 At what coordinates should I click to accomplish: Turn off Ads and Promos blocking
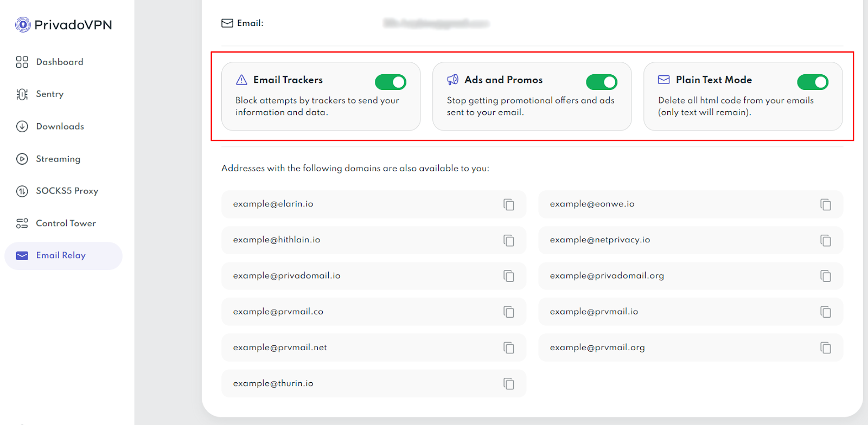click(602, 82)
